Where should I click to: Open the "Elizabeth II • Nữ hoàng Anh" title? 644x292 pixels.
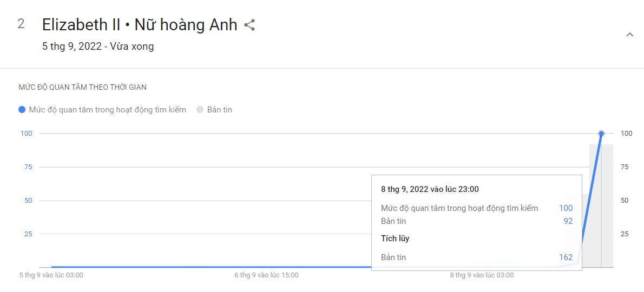140,25
